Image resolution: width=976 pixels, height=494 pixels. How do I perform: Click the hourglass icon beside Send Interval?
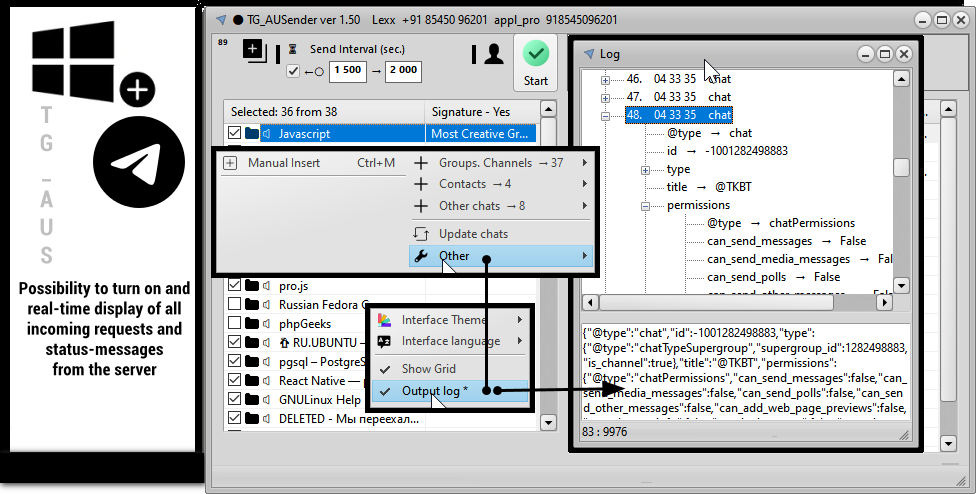pos(293,49)
